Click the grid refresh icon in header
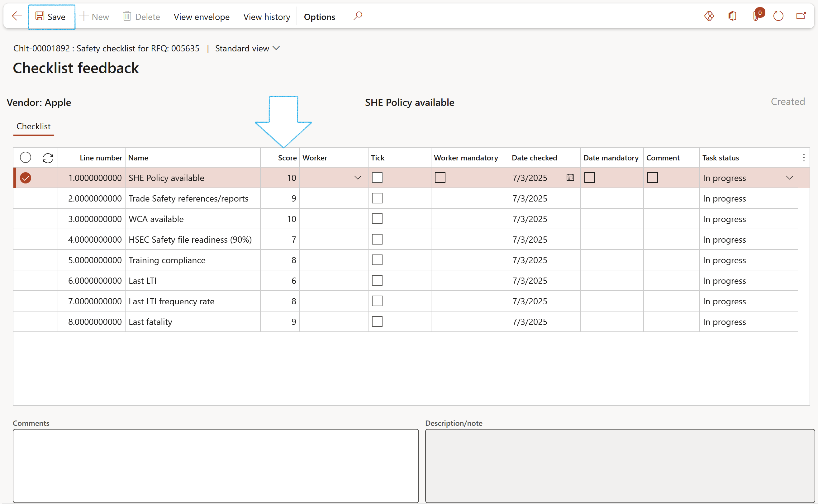Image resolution: width=818 pixels, height=504 pixels. (x=48, y=158)
